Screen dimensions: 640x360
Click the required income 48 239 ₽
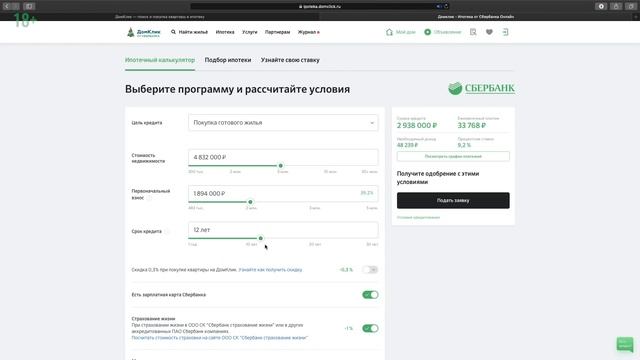click(407, 145)
